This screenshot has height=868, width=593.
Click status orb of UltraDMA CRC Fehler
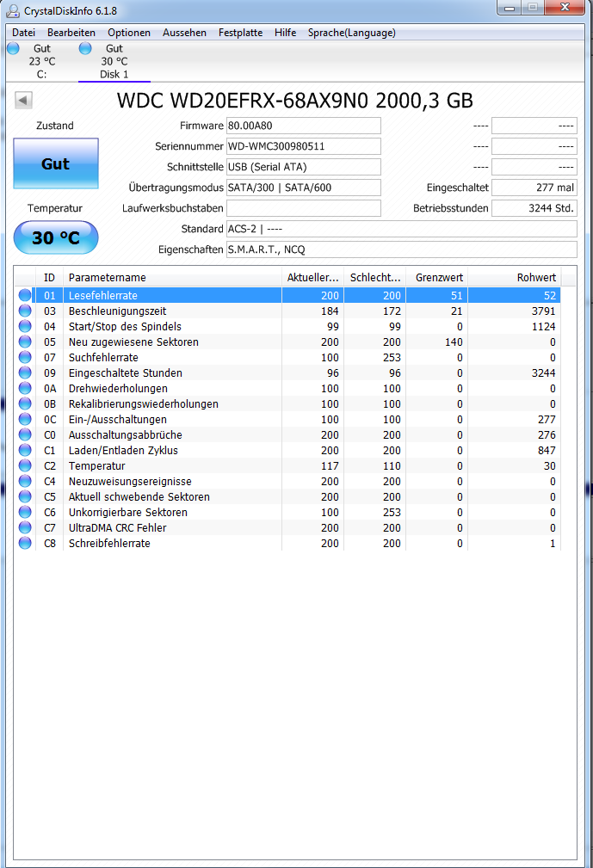25,527
